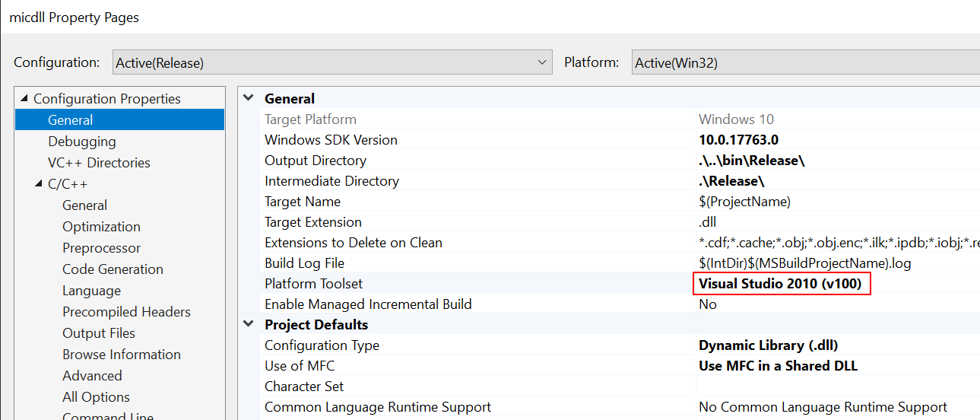Collapse the C/C++ tree node
The height and width of the screenshot is (420, 980).
tap(39, 184)
